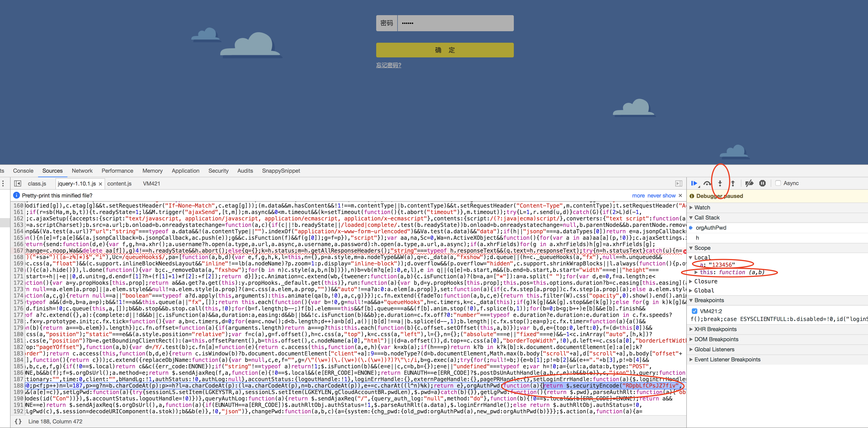
Task: Step into the next function call
Action: tap(720, 183)
